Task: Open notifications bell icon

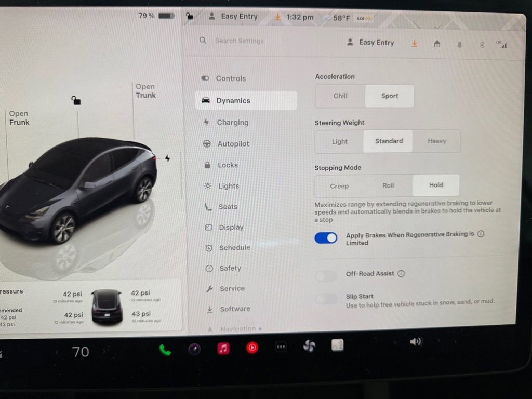Action: pyautogui.click(x=459, y=45)
